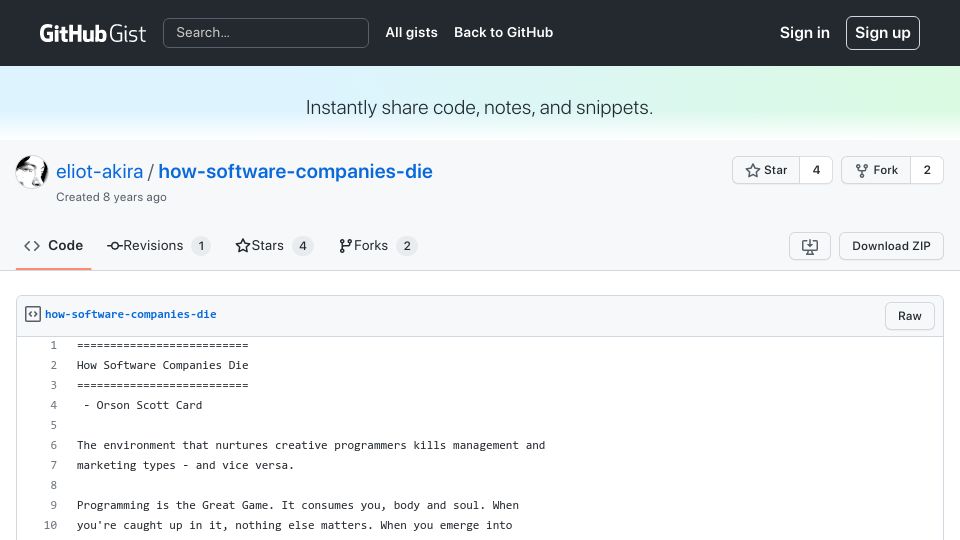Screen dimensions: 960x540
Task: Open the GitHub Gist logo home link
Action: [x=92, y=33]
